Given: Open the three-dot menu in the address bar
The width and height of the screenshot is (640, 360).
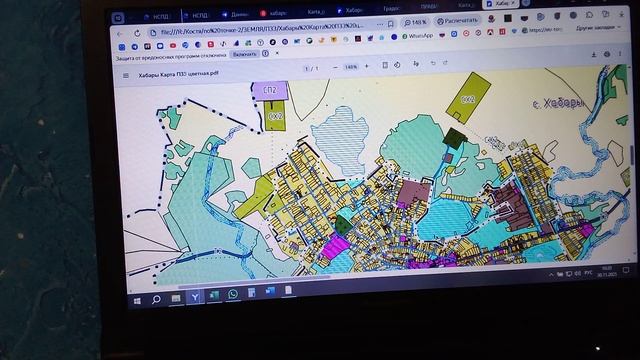Looking at the screenshot, I should (x=380, y=24).
